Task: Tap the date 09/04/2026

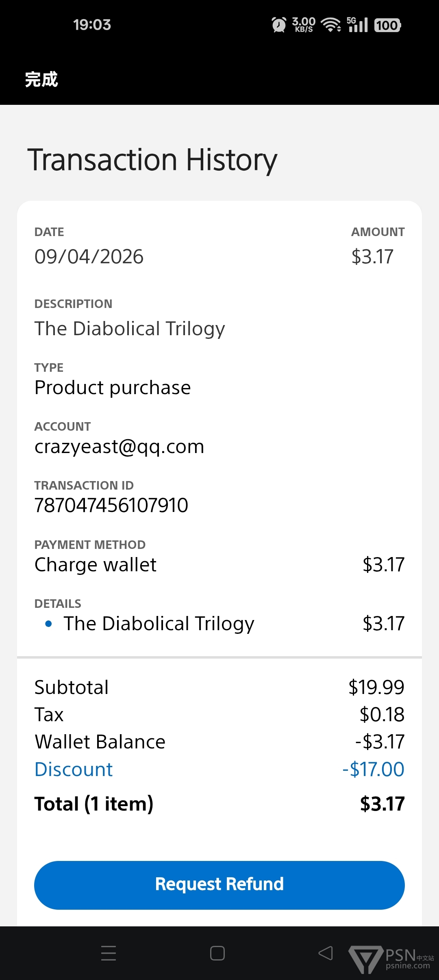Action: [x=89, y=257]
